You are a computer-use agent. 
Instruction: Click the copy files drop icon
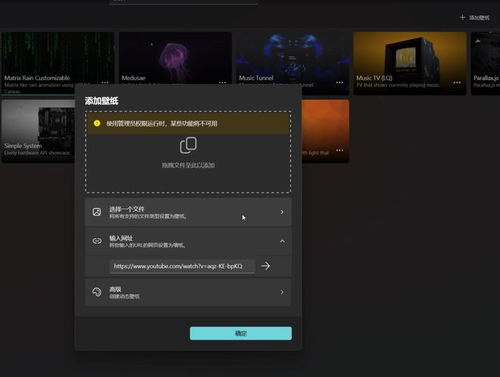coord(188,145)
